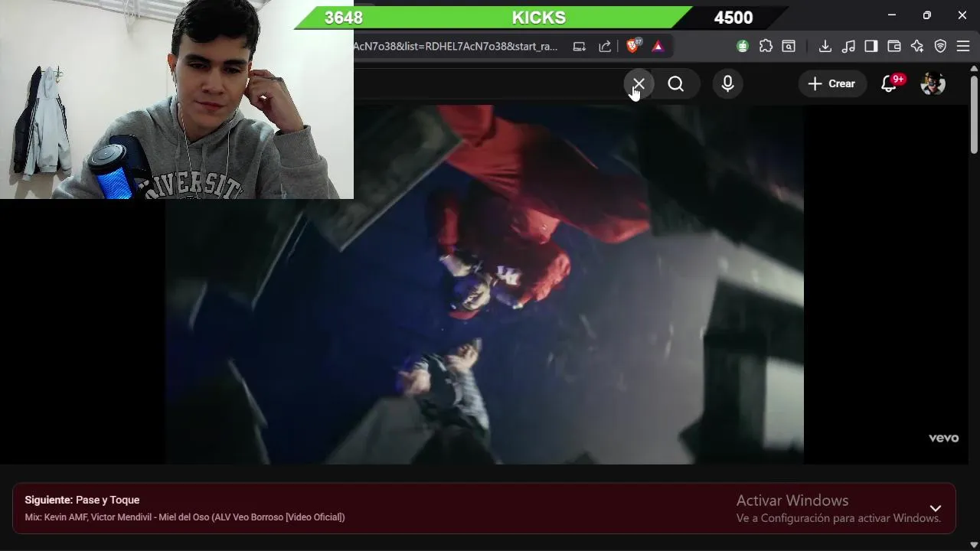Click the Brave VPN shield icon

click(940, 46)
